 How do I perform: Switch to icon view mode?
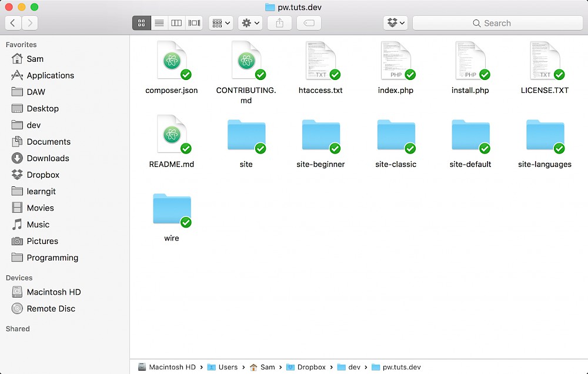(141, 23)
